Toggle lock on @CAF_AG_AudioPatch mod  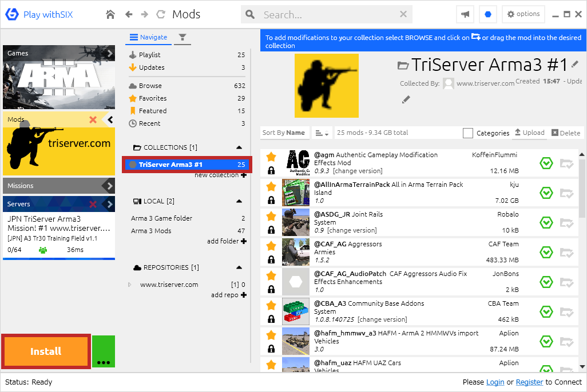[271, 290]
